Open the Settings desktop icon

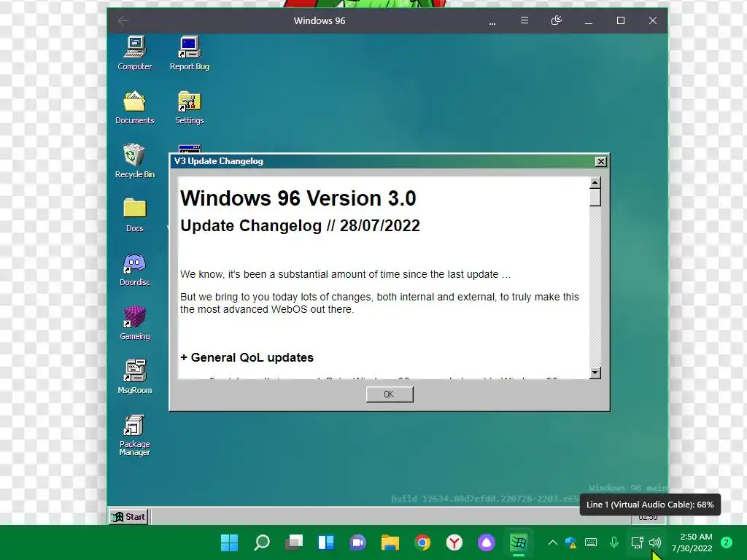(x=190, y=108)
